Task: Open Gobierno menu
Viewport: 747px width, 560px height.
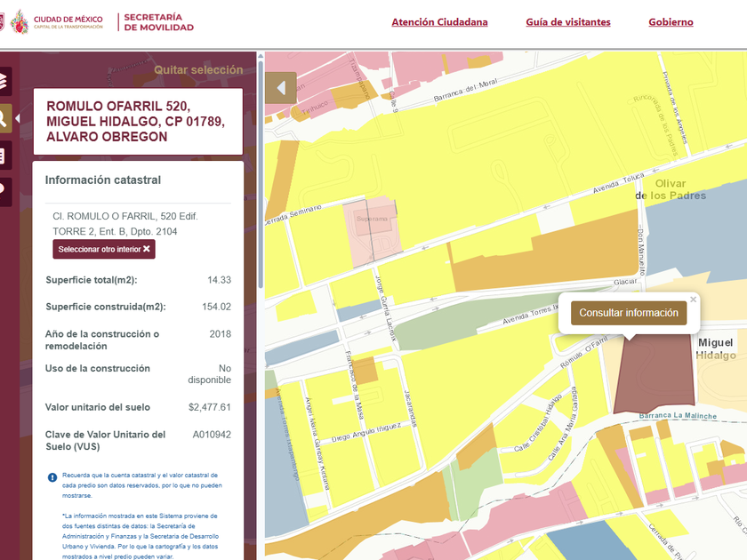Action: click(671, 22)
